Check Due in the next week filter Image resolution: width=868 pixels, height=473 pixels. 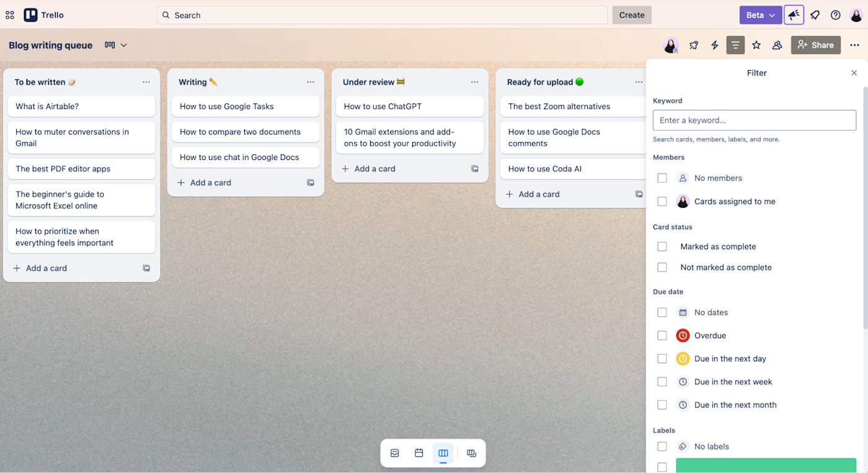pos(662,382)
